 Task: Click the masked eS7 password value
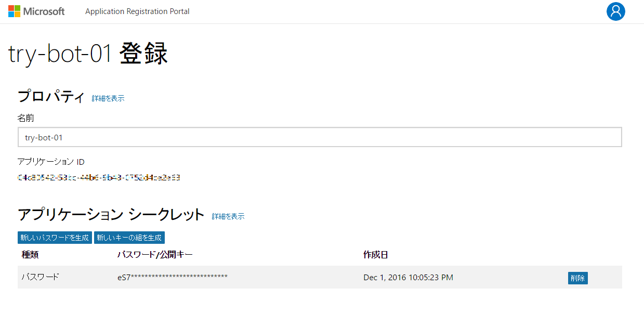pos(172,277)
